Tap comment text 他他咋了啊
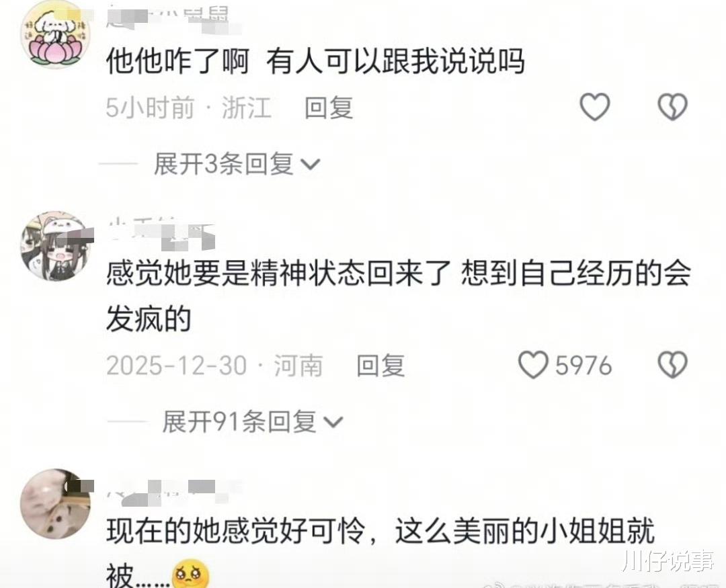This screenshot has width=726, height=588. [177, 62]
